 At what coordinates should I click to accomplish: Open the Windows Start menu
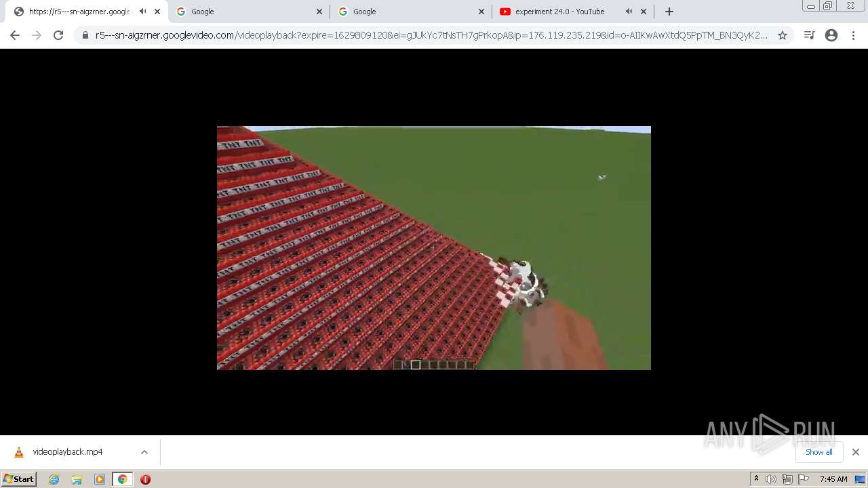click(x=18, y=479)
